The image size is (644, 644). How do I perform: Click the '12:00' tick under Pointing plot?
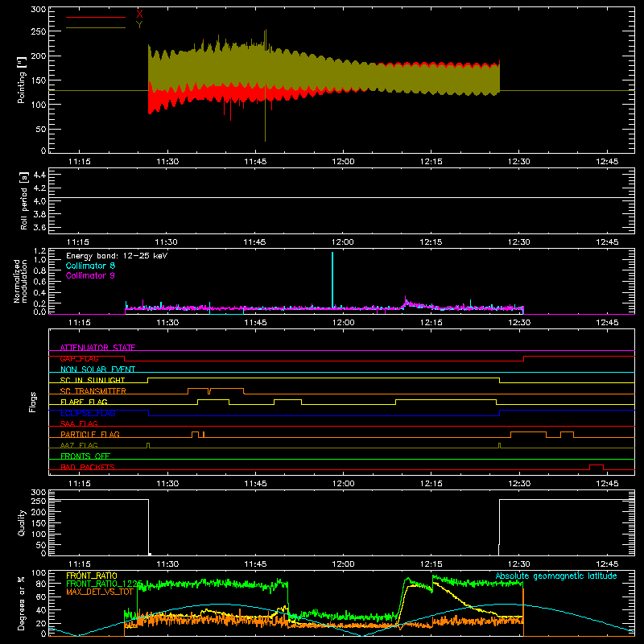point(343,162)
